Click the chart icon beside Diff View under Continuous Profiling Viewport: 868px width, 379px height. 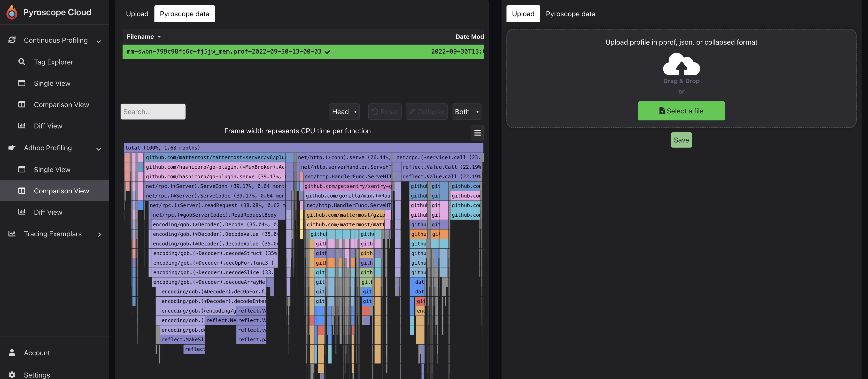pos(22,126)
